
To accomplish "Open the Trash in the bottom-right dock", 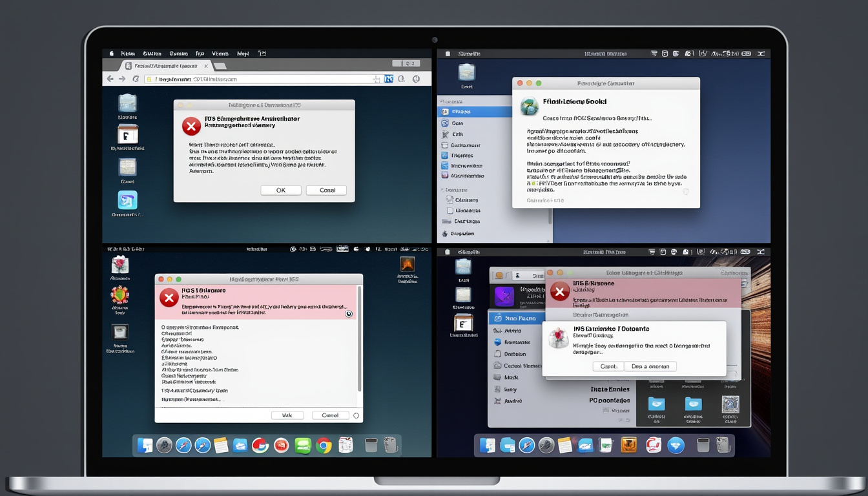I will pos(703,445).
